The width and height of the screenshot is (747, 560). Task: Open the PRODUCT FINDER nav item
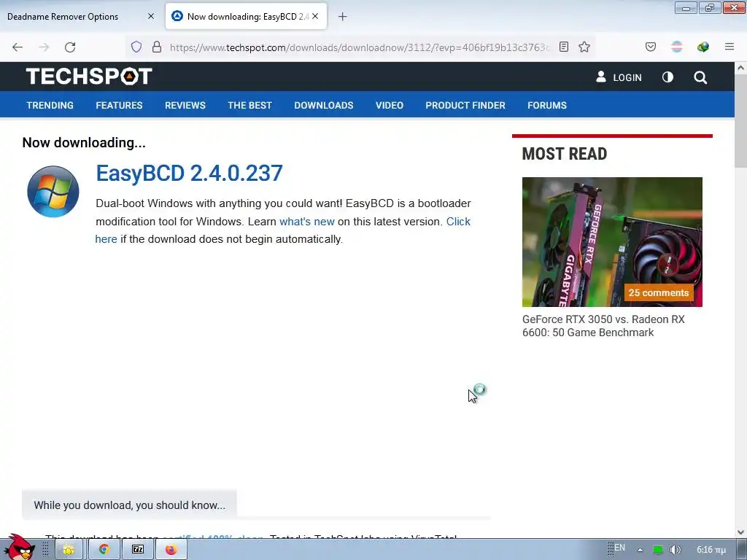[x=465, y=105]
